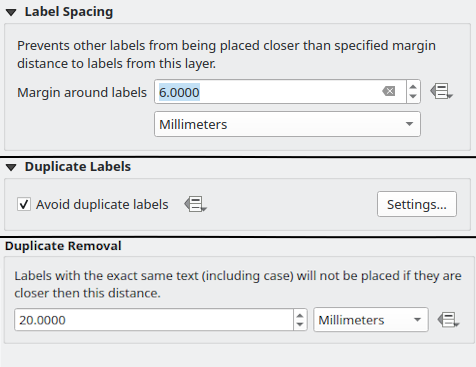The image size is (476, 367).
Task: Open data-defined override for Avoid duplicate labels
Action: [195, 204]
